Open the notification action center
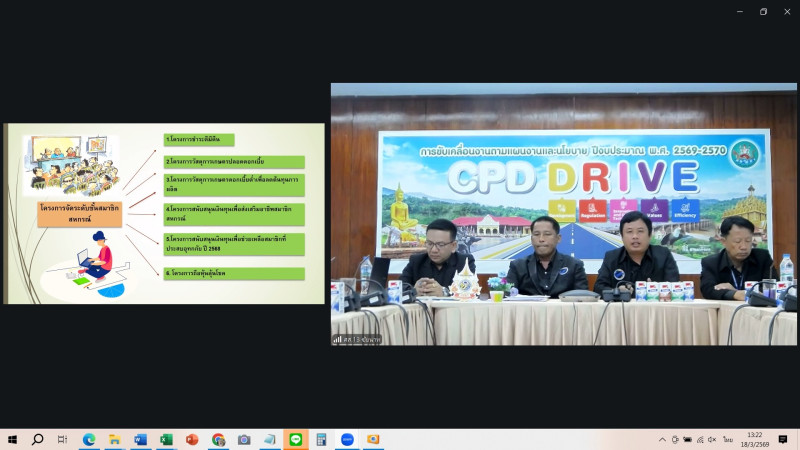The image size is (800, 450). click(x=783, y=439)
